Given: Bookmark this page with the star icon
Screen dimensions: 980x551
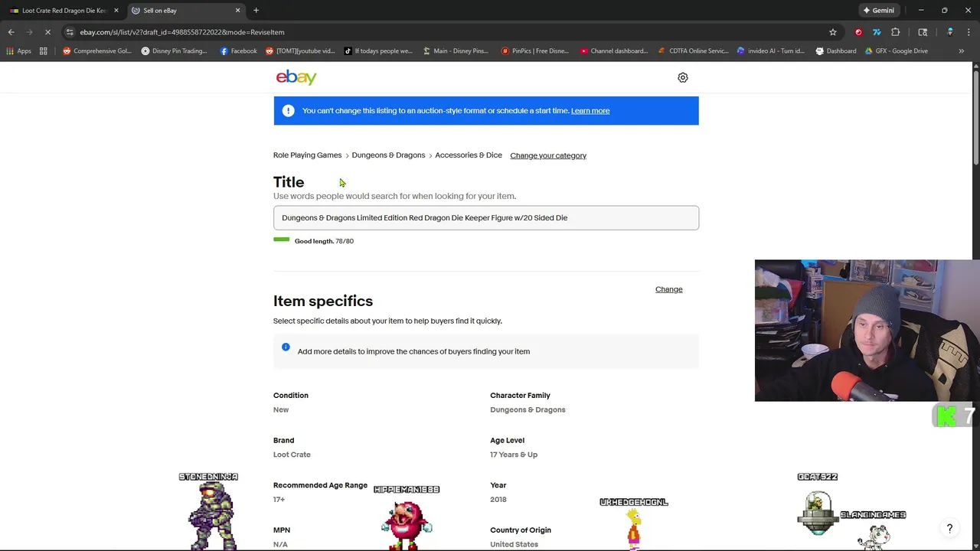Looking at the screenshot, I should click(x=833, y=32).
